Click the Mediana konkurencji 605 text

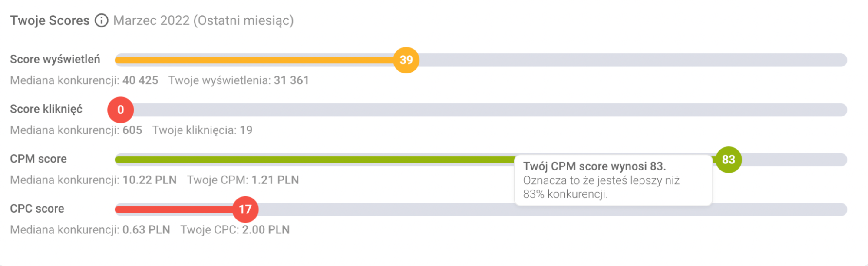pyautogui.click(x=76, y=130)
